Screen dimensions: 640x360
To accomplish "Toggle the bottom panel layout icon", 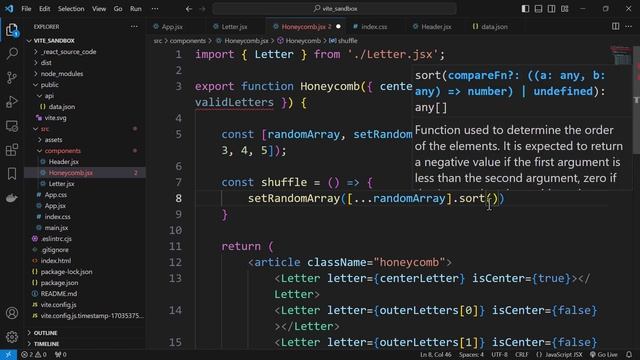I will 538,9.
